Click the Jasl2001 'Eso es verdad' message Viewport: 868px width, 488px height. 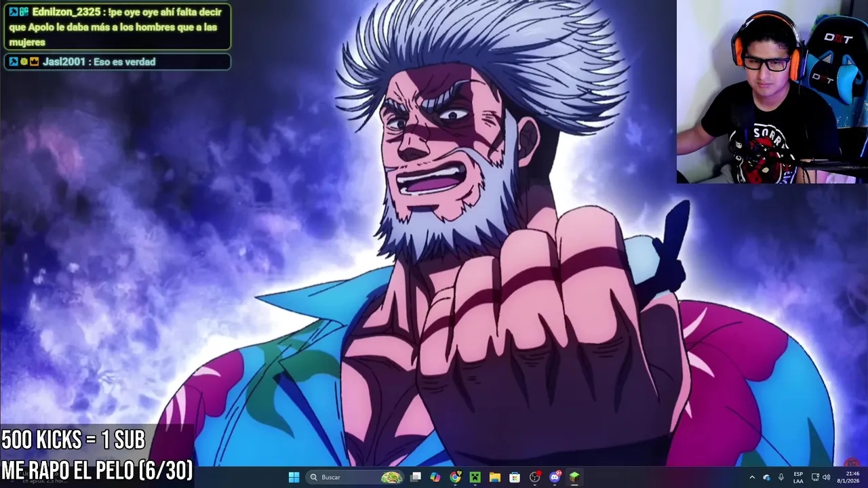pos(117,62)
